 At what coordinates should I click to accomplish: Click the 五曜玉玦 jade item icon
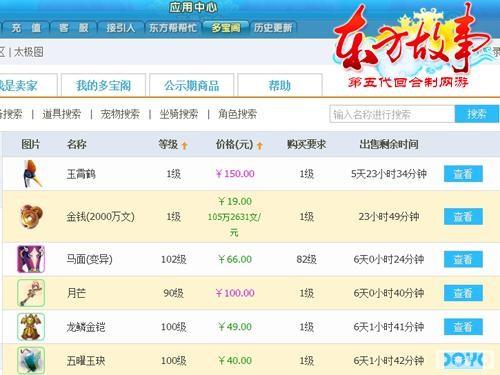(x=31, y=360)
